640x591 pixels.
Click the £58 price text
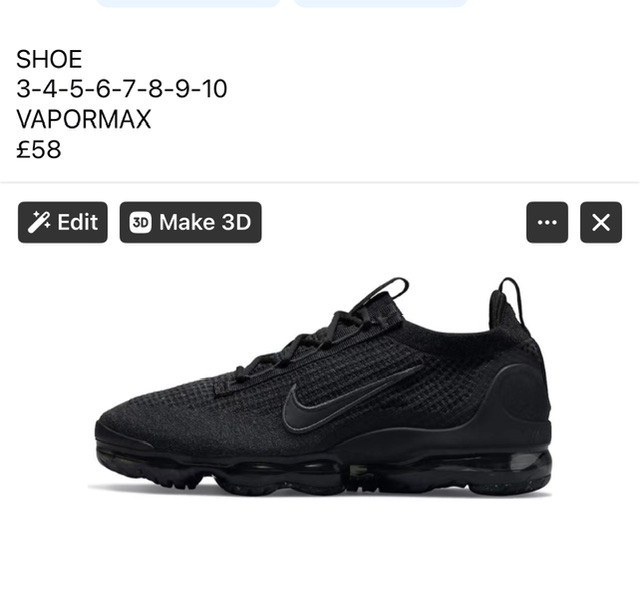(x=39, y=149)
